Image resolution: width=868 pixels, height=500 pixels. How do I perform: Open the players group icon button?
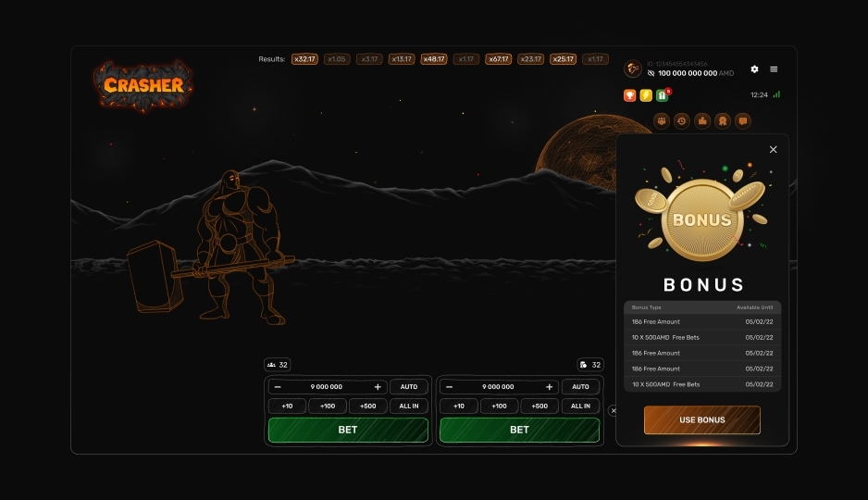point(662,120)
